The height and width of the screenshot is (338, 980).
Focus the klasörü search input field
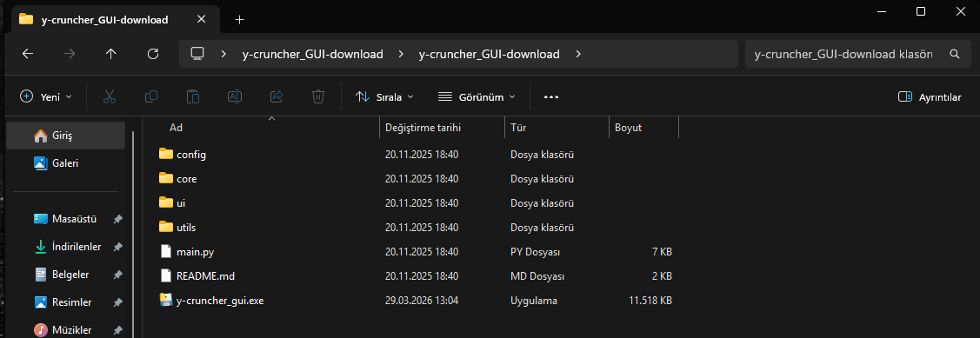point(843,55)
